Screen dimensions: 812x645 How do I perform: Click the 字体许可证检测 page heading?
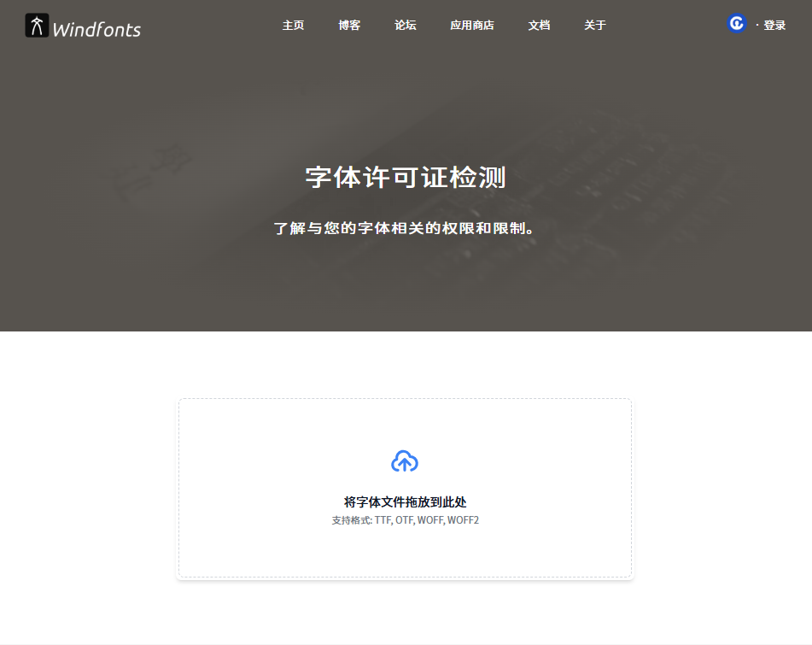pos(406,178)
